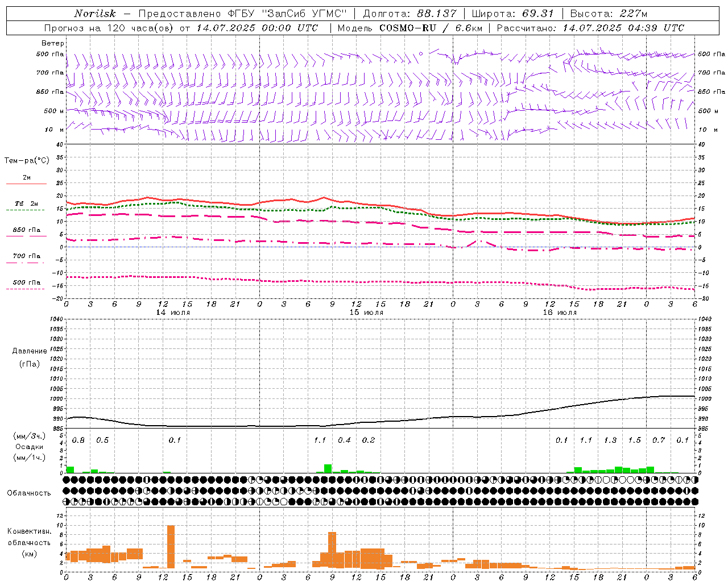Click the "(мм/3ч.)" precipitation unit label
728x582 pixels.
(x=29, y=436)
